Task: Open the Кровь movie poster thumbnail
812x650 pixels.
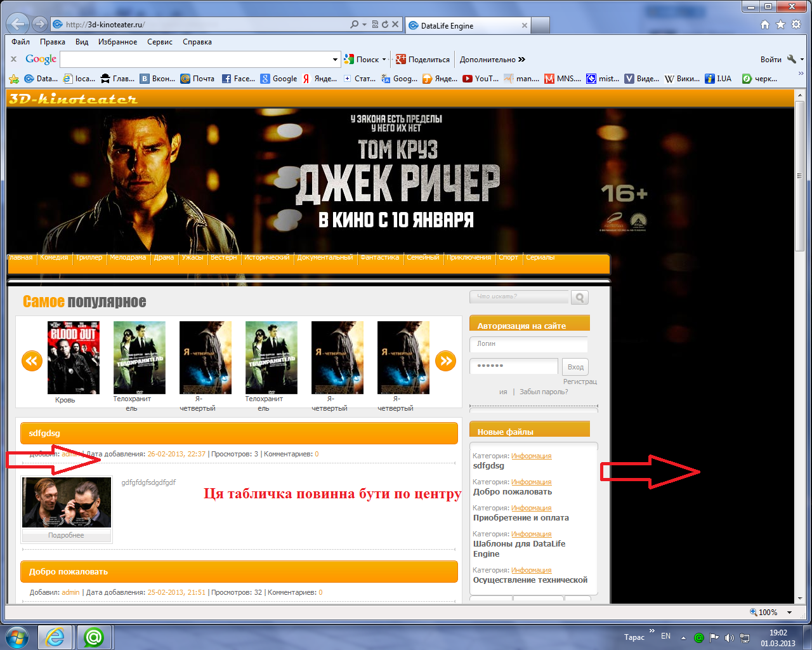Action: point(74,357)
